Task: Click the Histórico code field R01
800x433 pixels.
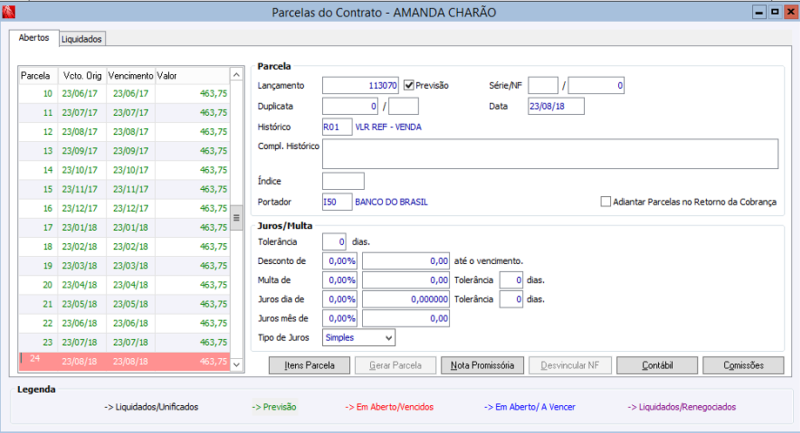Action: click(x=337, y=126)
